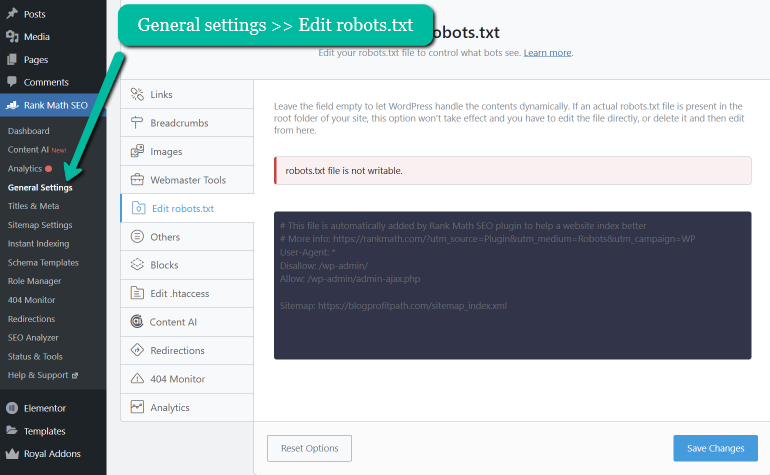Click the Royal Addons crown icon
This screenshot has height=475, width=770.
click(x=12, y=453)
